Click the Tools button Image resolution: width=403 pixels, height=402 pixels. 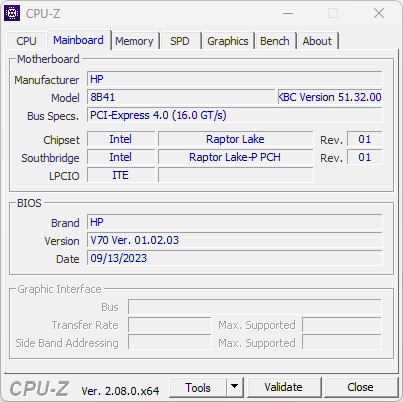pos(198,387)
